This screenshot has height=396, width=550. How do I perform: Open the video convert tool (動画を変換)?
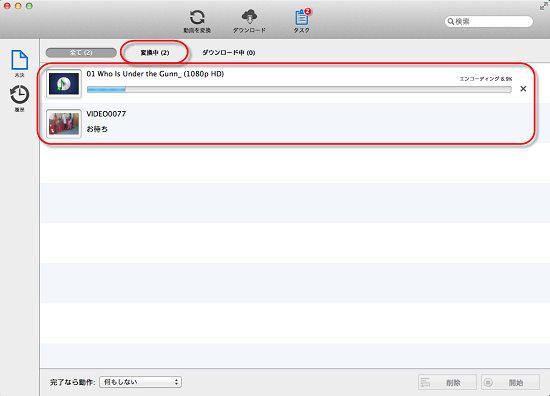coord(197,21)
